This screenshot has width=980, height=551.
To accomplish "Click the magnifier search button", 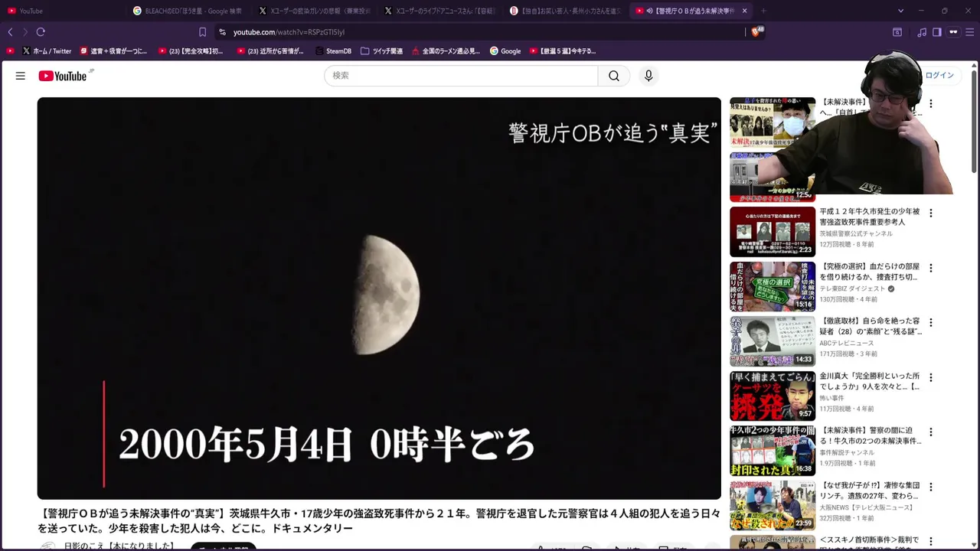I will [614, 76].
